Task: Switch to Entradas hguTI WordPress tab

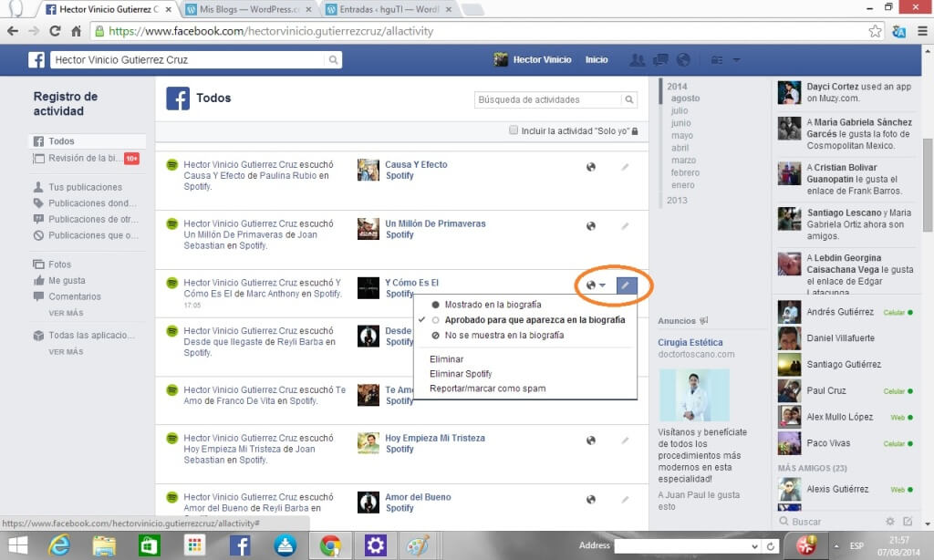Action: click(389, 9)
